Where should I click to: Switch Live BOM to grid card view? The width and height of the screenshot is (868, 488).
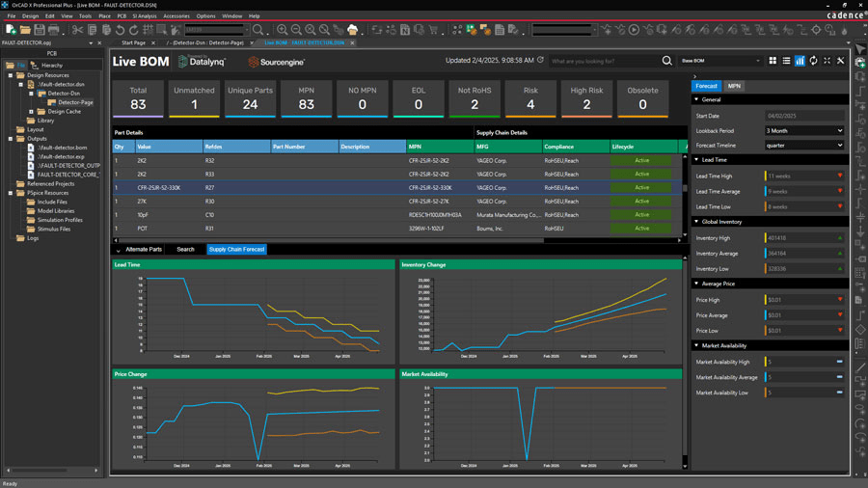[773, 61]
